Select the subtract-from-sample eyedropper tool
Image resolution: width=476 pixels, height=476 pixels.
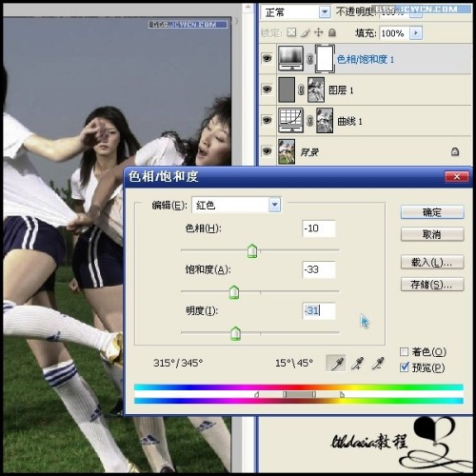(x=378, y=364)
